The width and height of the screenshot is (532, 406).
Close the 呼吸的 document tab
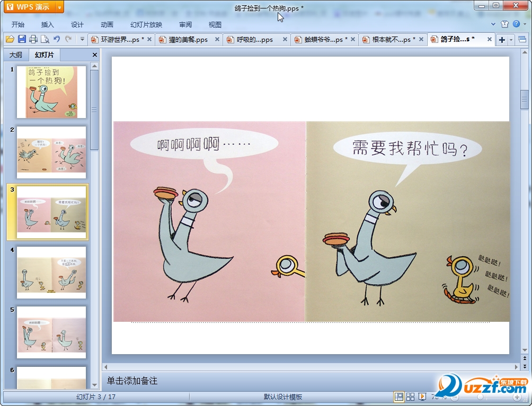tap(285, 39)
